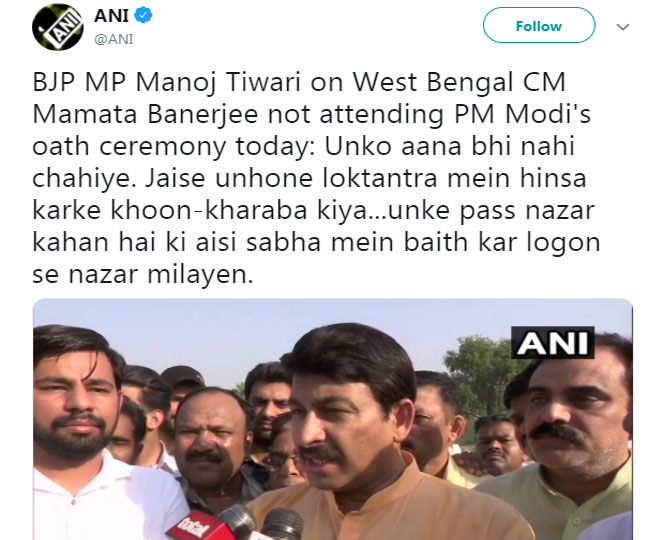Click the final words nazar milayen
Screen dimensions: 650x540
click(161, 274)
